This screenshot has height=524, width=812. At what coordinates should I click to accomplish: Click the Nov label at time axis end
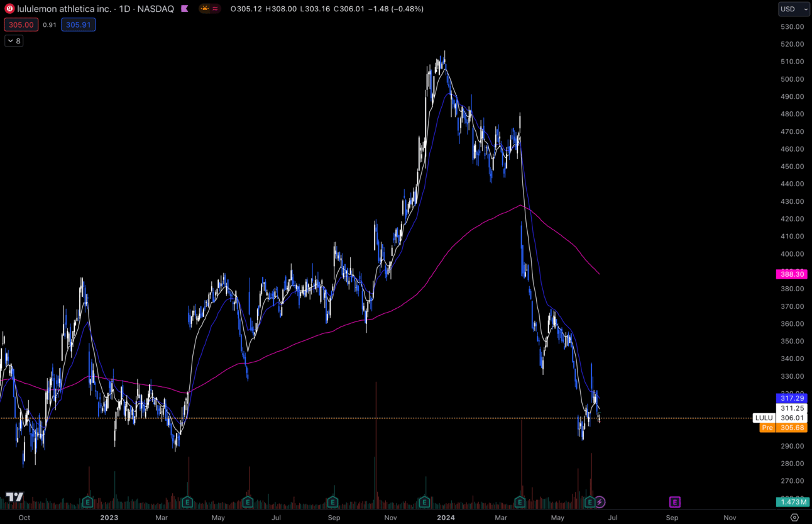pos(730,518)
